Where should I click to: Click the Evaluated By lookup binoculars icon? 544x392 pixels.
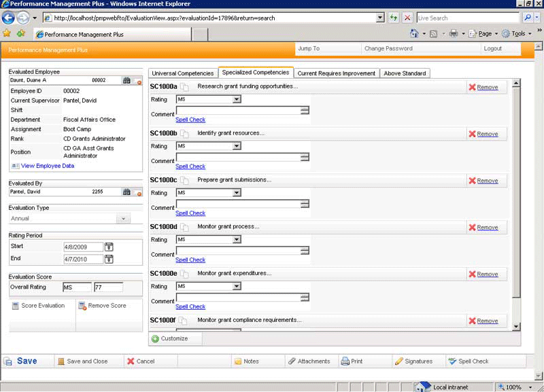(126, 192)
